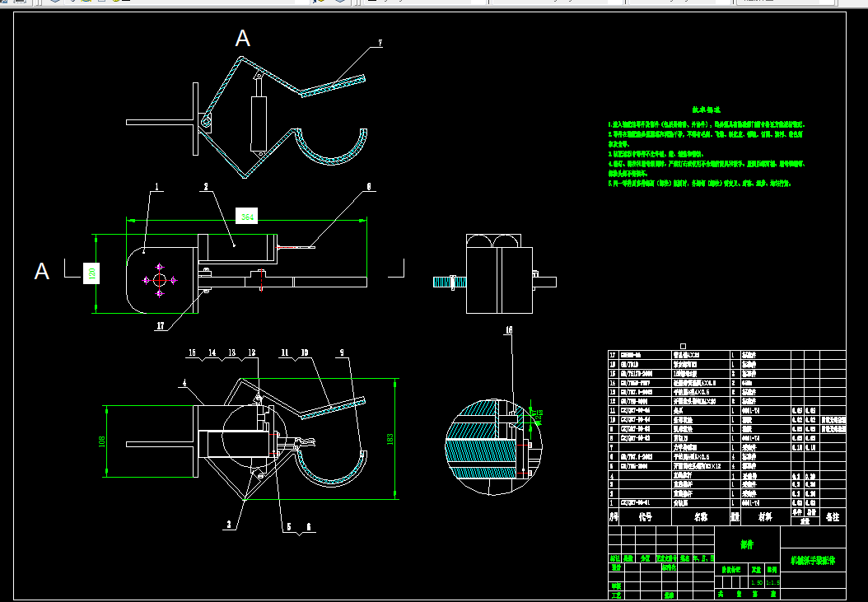Click the hatched circular detail view
The width and height of the screenshot is (868, 602).
coord(493,446)
